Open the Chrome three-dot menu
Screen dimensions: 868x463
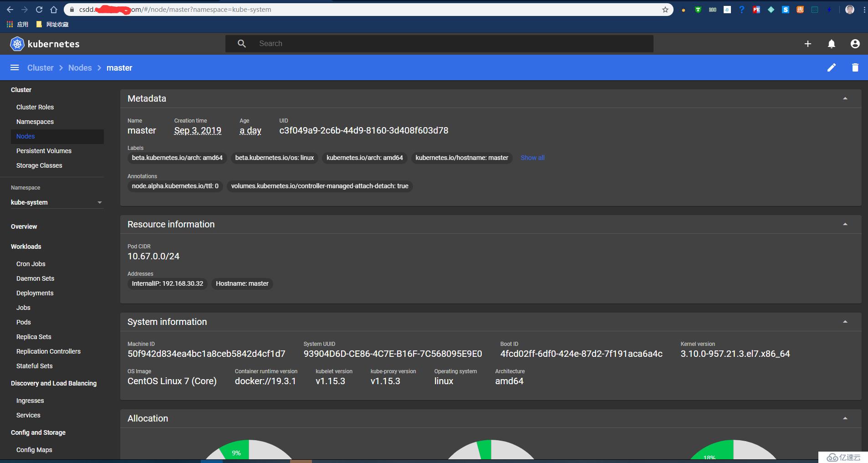864,9
